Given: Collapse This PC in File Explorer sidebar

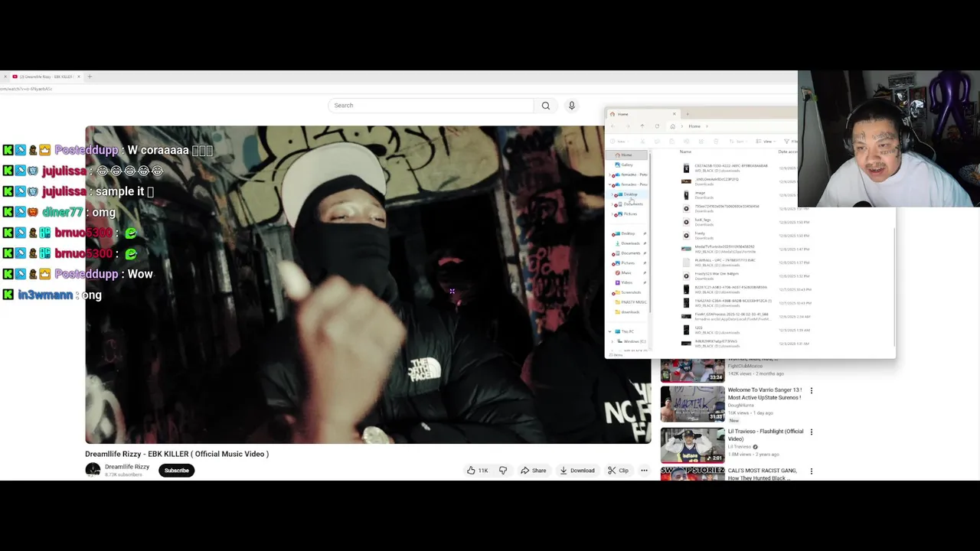Looking at the screenshot, I should 610,331.
